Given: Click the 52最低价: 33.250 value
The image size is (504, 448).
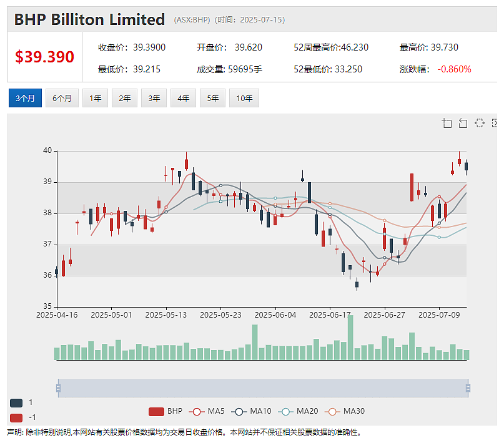Looking at the screenshot, I should pos(328,69).
